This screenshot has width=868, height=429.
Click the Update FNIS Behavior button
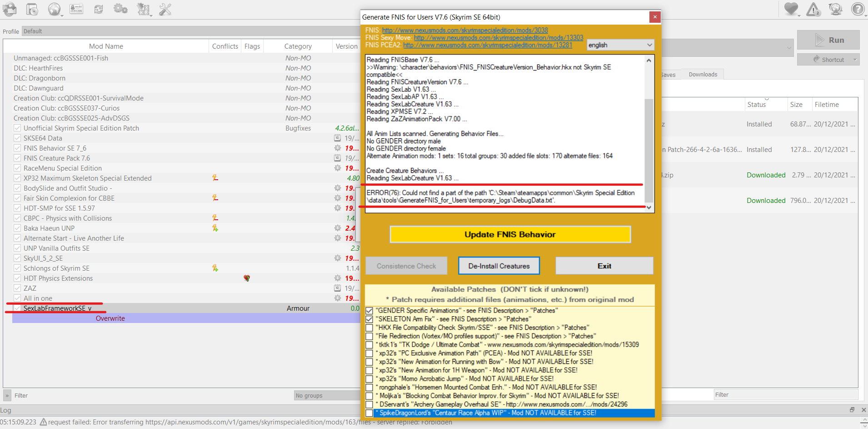click(x=510, y=234)
